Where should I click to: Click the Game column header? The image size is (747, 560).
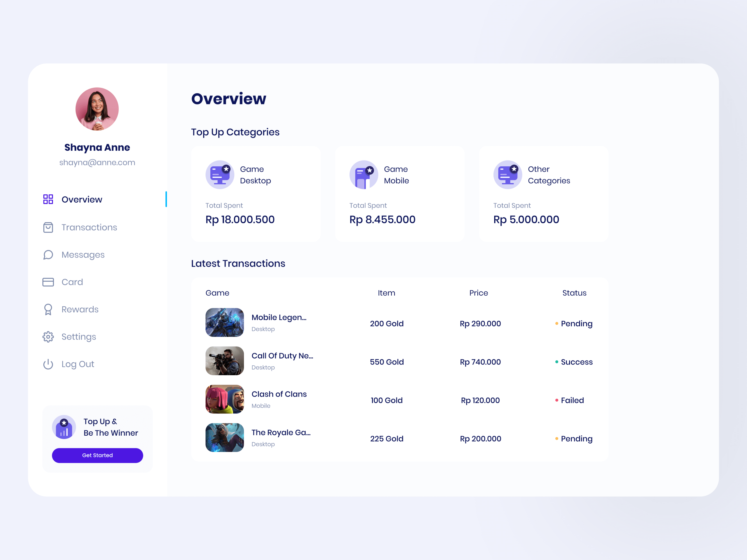(218, 293)
